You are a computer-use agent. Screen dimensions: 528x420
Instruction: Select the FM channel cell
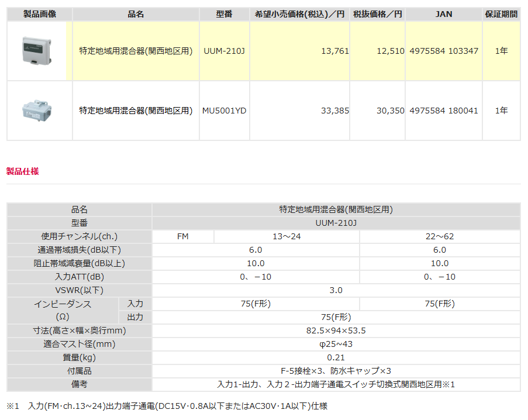click(x=182, y=236)
